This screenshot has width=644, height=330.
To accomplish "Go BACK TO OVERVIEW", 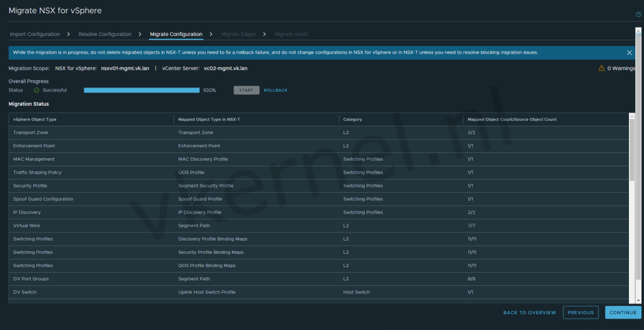I will click(530, 313).
